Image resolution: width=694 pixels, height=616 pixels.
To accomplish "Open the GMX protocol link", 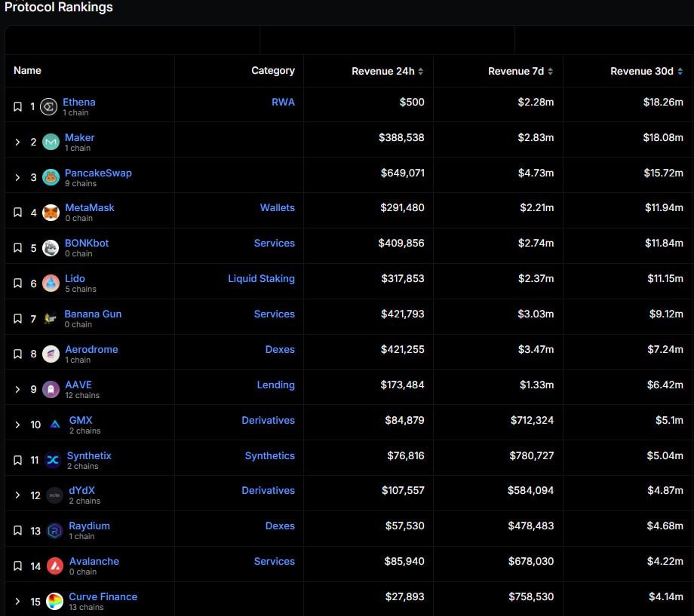I will click(x=81, y=420).
